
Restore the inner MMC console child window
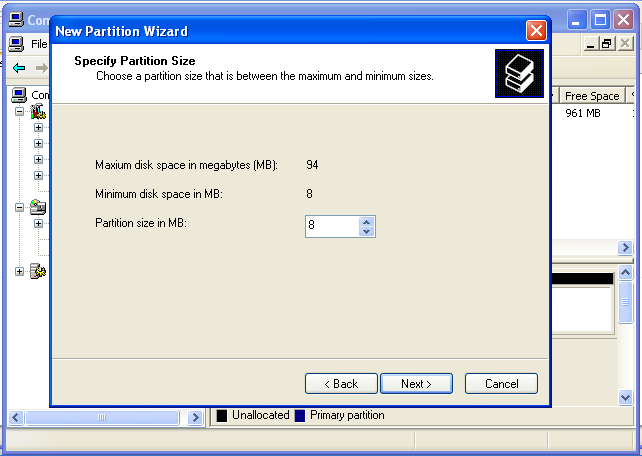coord(607,44)
